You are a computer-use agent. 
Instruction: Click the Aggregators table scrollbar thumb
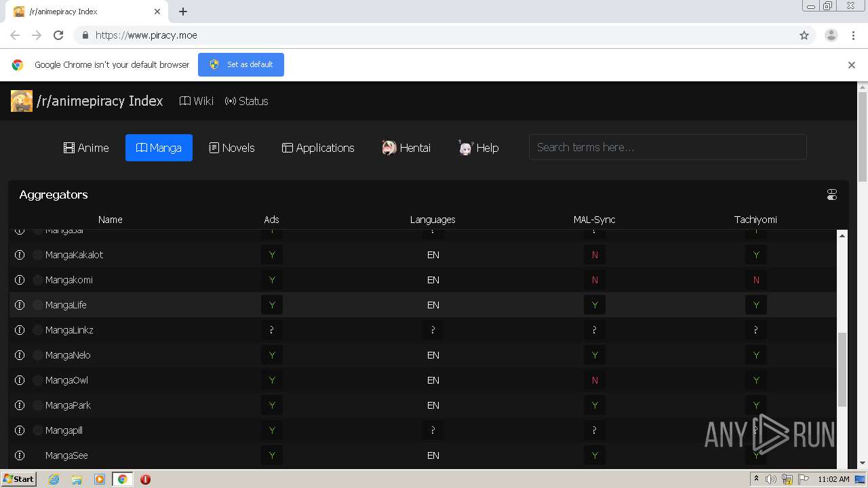click(x=842, y=369)
